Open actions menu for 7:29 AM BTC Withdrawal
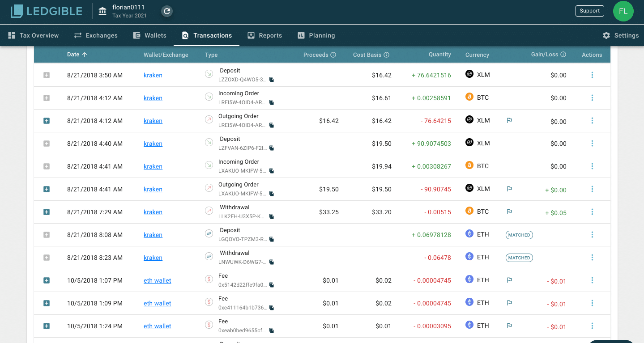Image resolution: width=644 pixels, height=343 pixels. (592, 212)
